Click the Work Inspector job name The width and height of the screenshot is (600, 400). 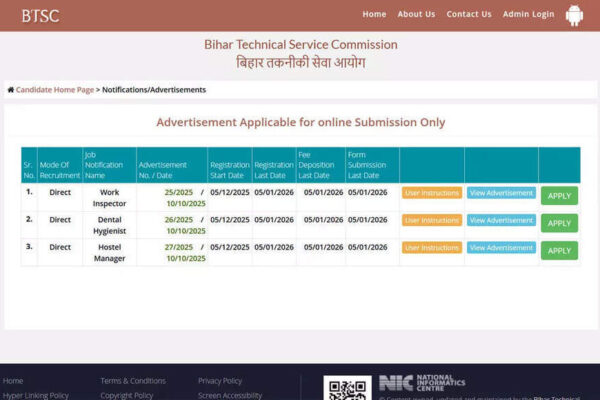click(109, 198)
